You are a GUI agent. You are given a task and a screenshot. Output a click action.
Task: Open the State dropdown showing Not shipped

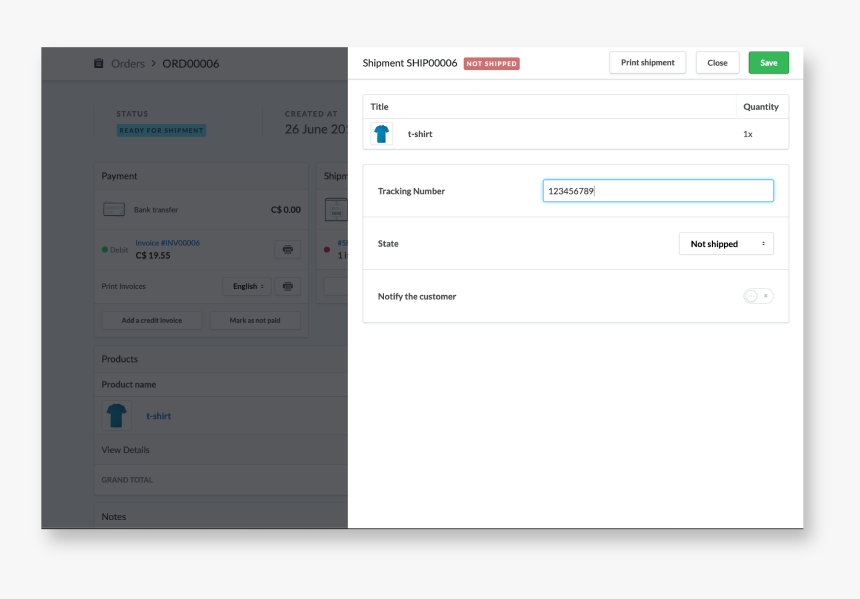726,244
